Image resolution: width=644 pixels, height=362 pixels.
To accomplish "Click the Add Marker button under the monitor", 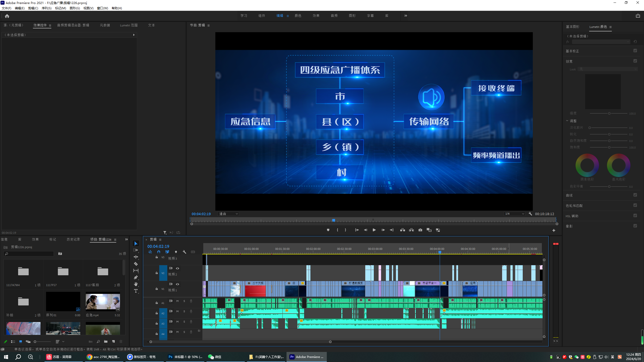I will 328,230.
